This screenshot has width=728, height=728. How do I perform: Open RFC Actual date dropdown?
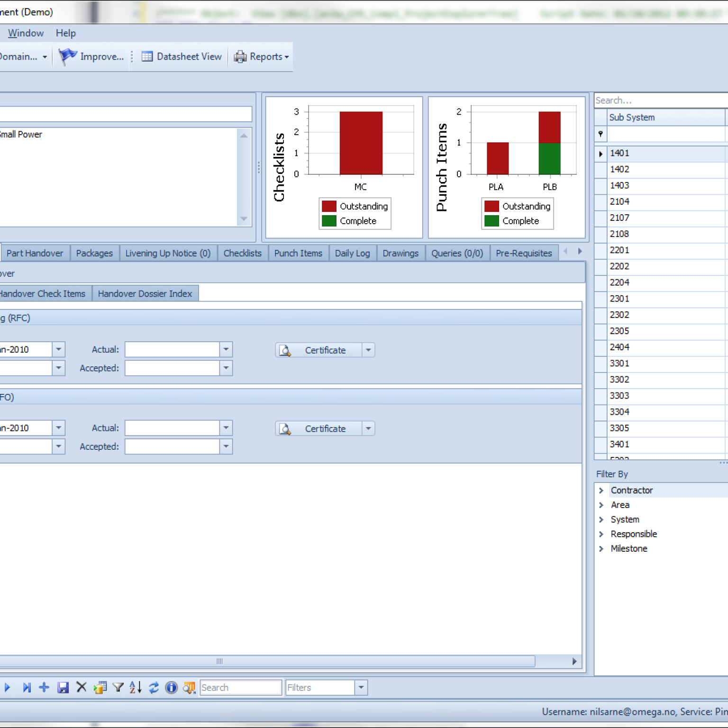tap(226, 349)
